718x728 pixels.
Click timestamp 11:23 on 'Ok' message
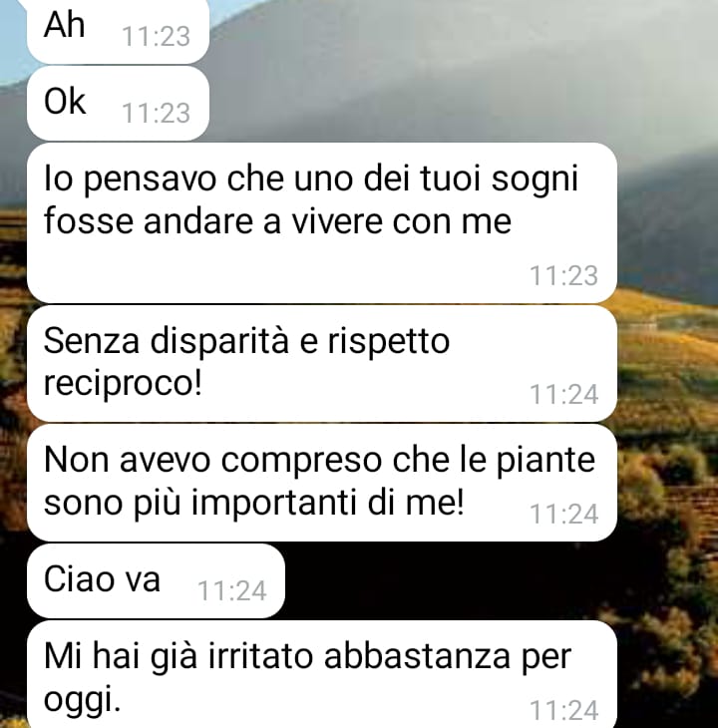pos(156,113)
